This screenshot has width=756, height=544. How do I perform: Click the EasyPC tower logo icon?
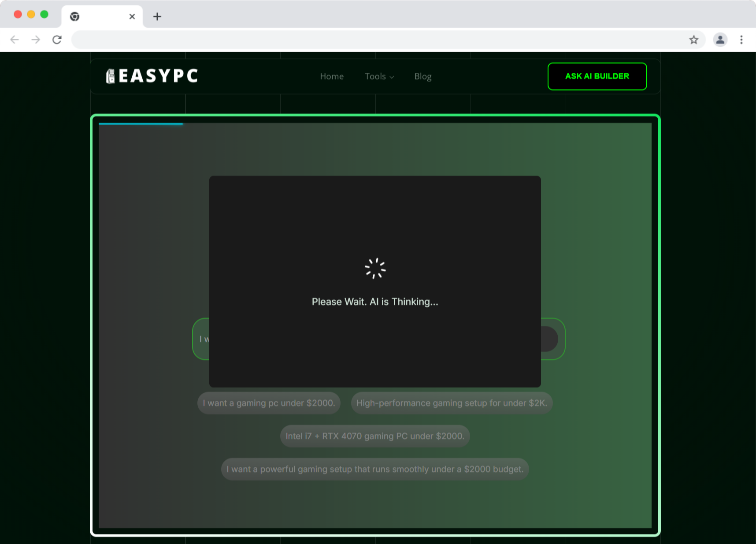coord(110,76)
